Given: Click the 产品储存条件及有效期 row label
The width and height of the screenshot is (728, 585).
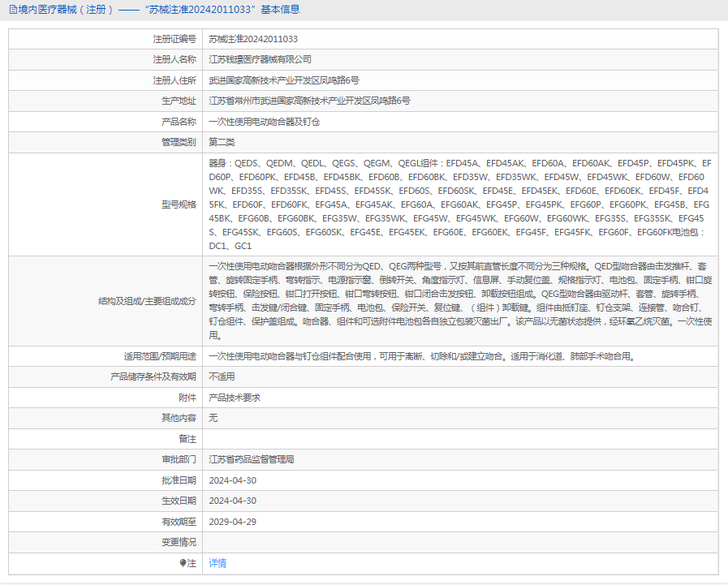Looking at the screenshot, I should 153,376.
